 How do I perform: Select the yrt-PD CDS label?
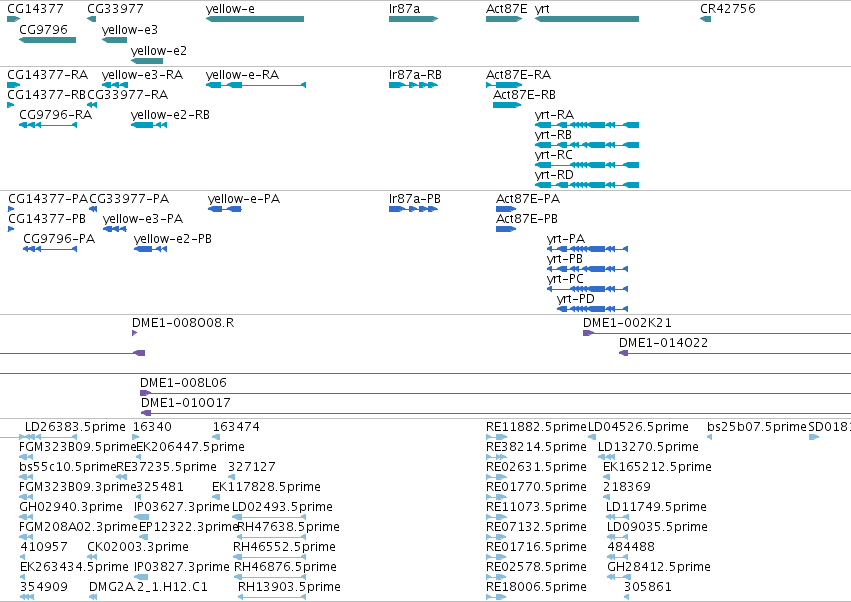coord(575,300)
